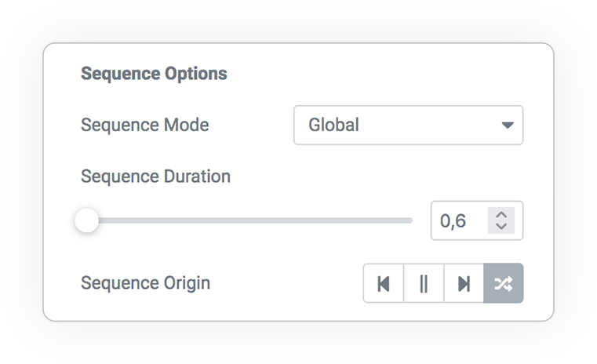Click the gray stepper box next to 0,6
The image size is (597, 364).
[501, 220]
